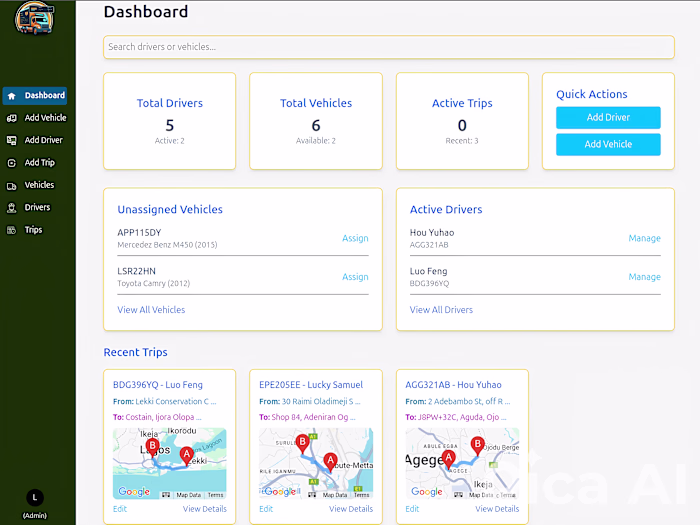This screenshot has height=525, width=700.
Task: Manage driver Luo Feng
Action: pos(644,277)
